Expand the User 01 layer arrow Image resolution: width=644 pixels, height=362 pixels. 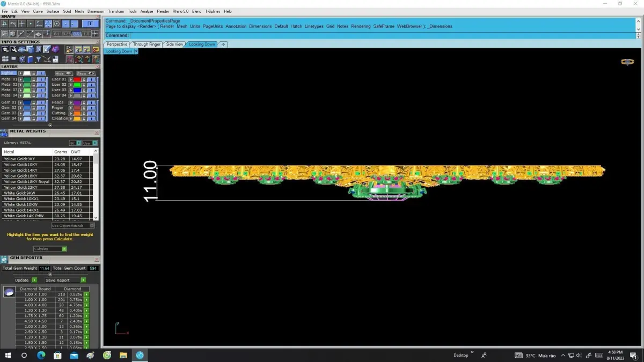[71, 79]
